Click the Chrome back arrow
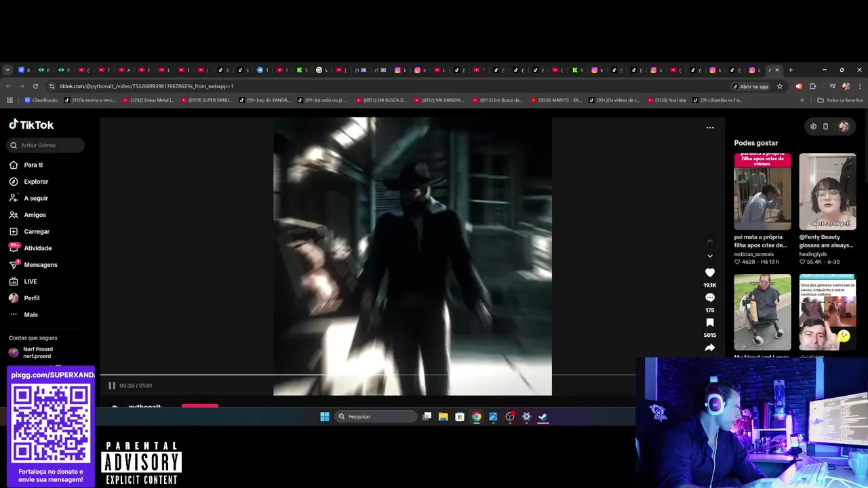Screen dimensions: 868x488 (7, 86)
